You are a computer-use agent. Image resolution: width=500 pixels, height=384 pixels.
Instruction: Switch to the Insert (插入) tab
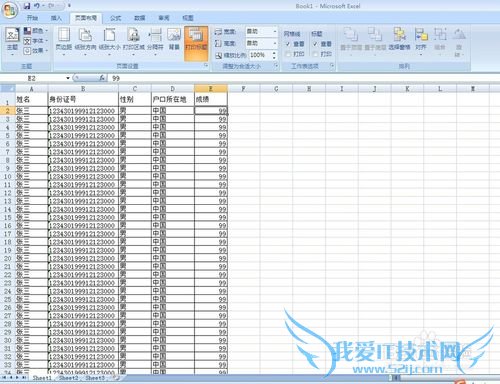pos(56,18)
